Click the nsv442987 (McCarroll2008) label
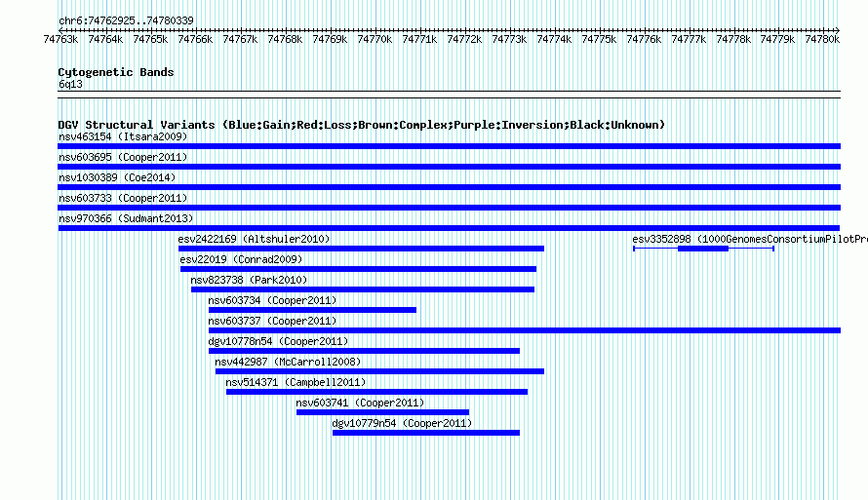The height and width of the screenshot is (500, 868). [x=288, y=362]
